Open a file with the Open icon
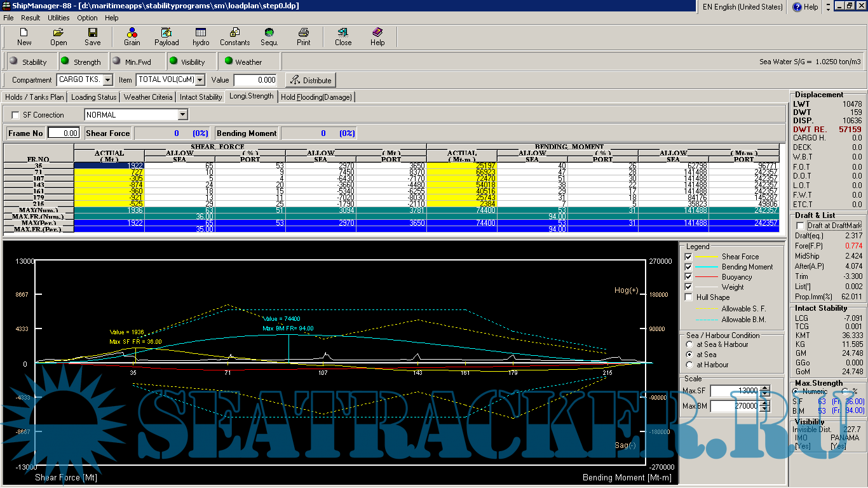The width and height of the screenshot is (868, 488). [58, 36]
